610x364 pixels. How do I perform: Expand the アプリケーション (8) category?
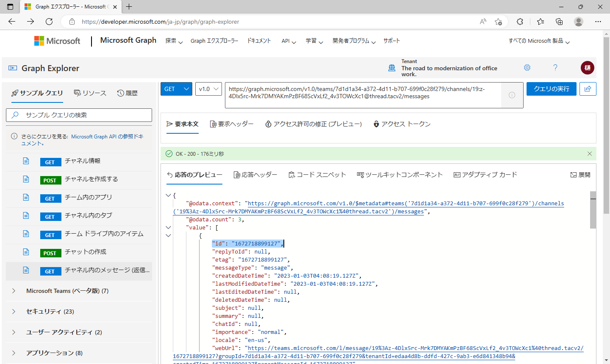[x=14, y=353]
